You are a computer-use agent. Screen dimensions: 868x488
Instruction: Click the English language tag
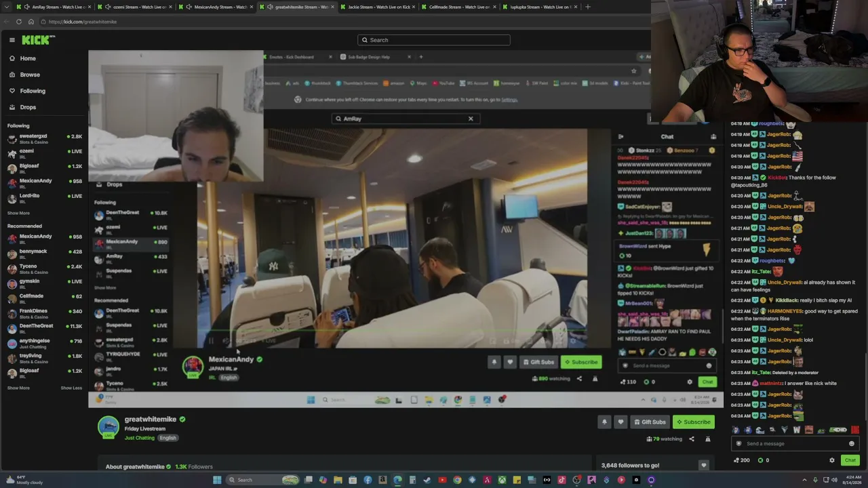click(167, 438)
